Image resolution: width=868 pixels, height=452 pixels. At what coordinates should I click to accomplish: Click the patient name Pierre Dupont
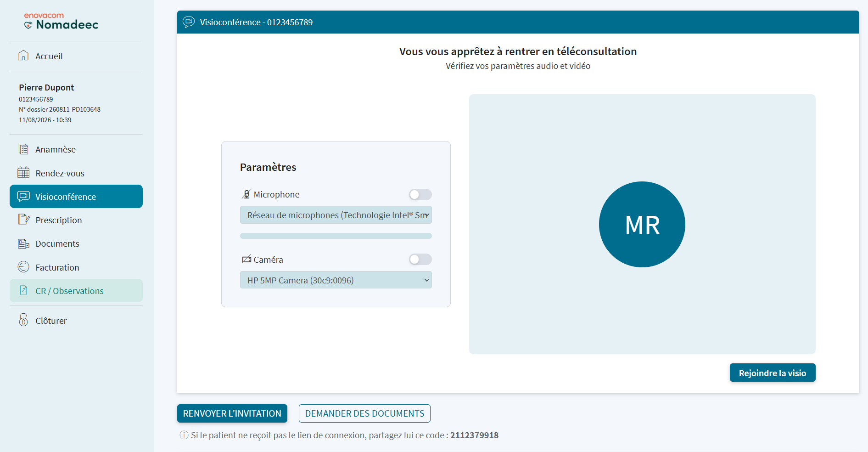point(46,87)
